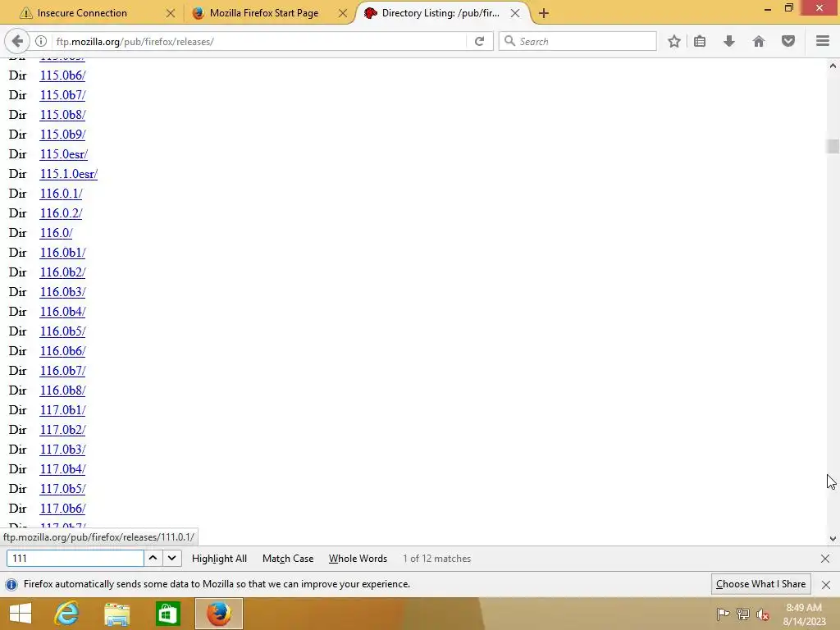This screenshot has width=840, height=630.
Task: Open the 116.0b8/ directory link
Action: tap(62, 390)
